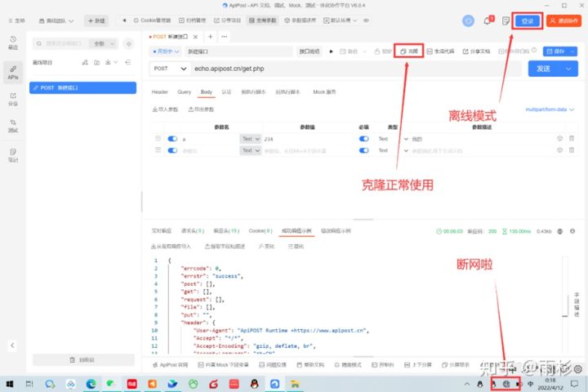Click the URL field echo.apipost.cn/get.php
This screenshot has height=392, width=588.
point(356,69)
